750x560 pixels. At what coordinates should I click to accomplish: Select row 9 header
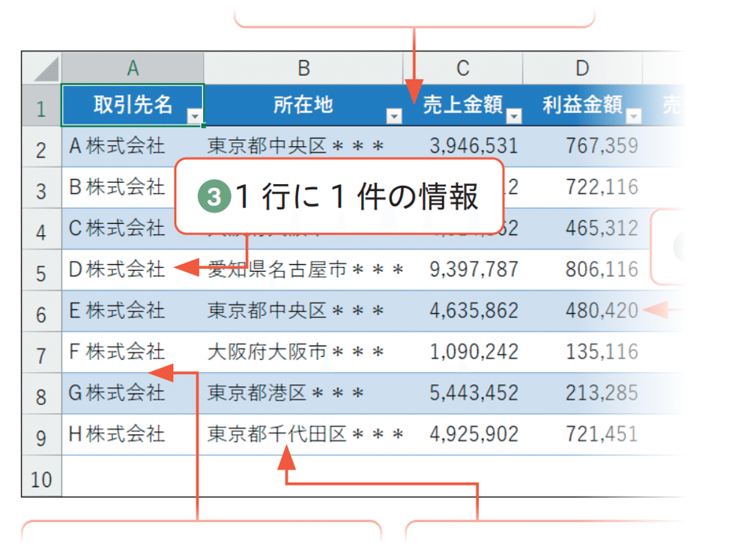[x=42, y=434]
